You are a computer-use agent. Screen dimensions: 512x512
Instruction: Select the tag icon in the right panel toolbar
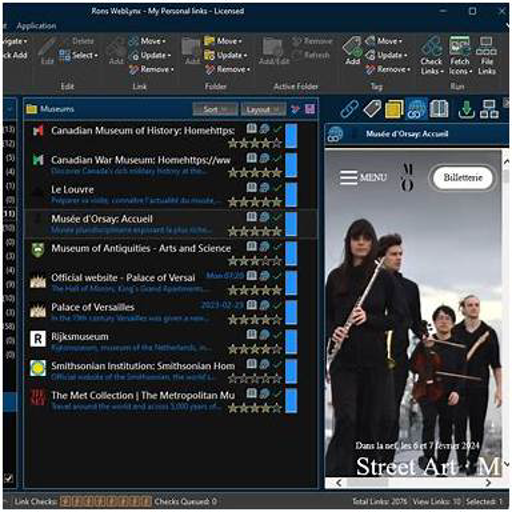coord(372,109)
